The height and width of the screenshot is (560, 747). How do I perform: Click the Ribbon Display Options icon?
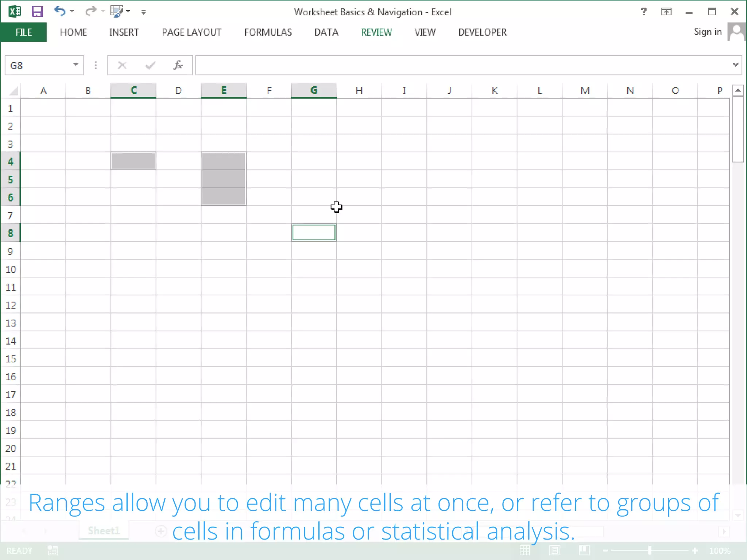[x=666, y=12]
